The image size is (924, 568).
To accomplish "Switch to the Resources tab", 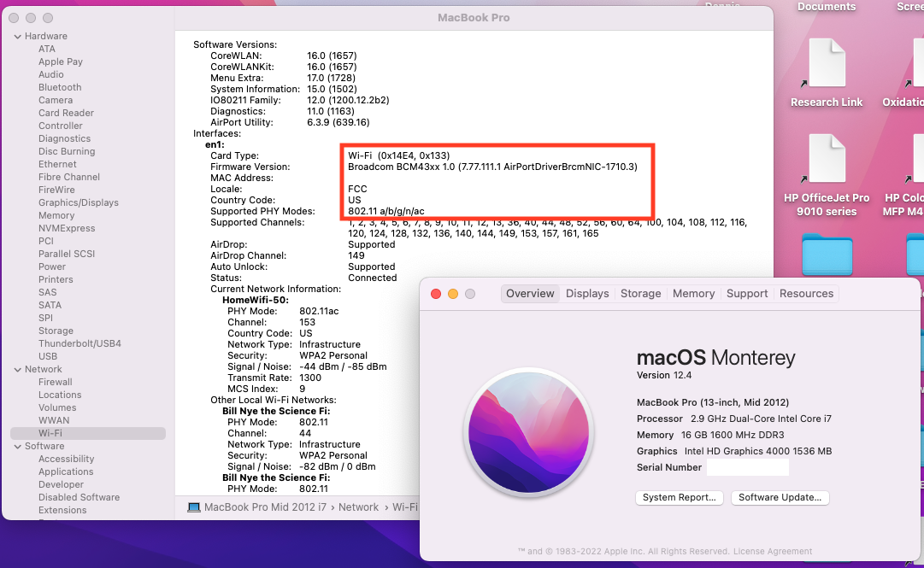I will (806, 294).
